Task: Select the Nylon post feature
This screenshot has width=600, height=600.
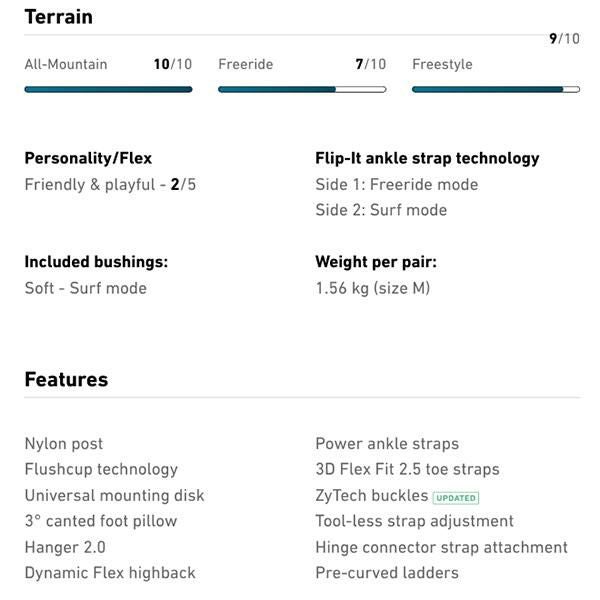Action: (x=64, y=443)
